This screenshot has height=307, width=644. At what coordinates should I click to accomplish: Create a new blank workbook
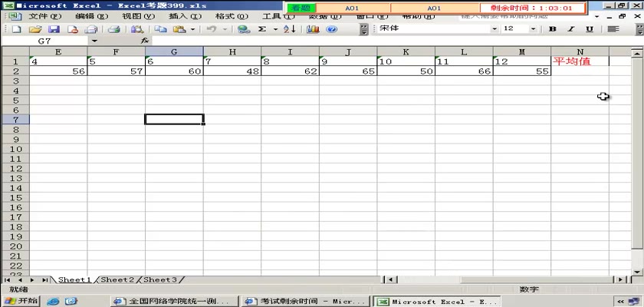coord(17,29)
